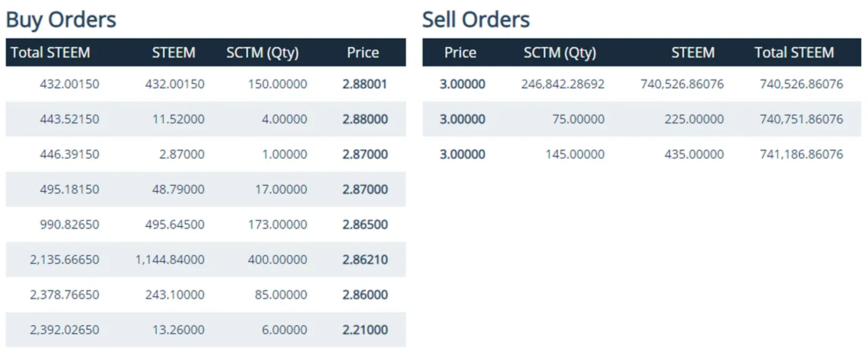Choose the 2.21000 buy order price
This screenshot has width=868, height=358.
pos(365,330)
